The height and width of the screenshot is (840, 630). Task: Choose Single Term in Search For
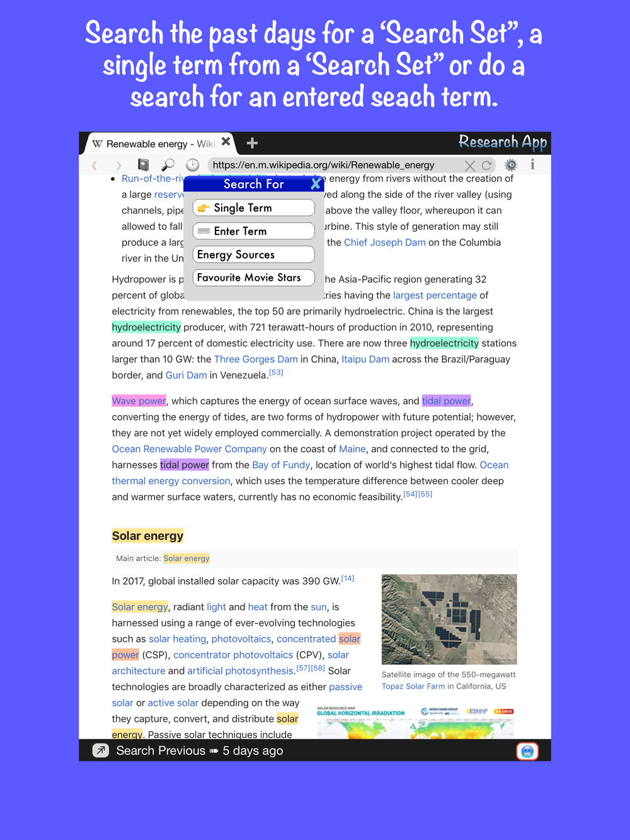tap(253, 208)
